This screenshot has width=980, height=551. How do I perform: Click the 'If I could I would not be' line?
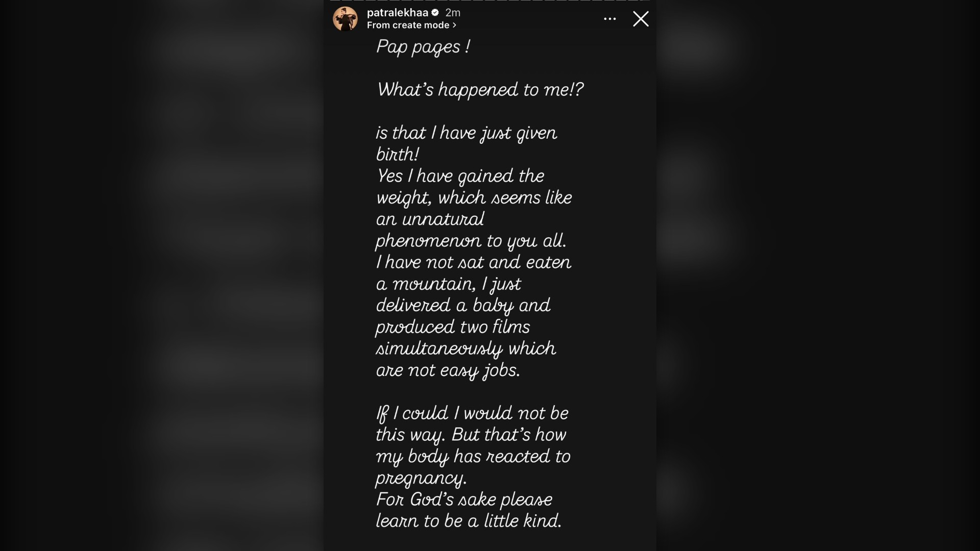[472, 413]
